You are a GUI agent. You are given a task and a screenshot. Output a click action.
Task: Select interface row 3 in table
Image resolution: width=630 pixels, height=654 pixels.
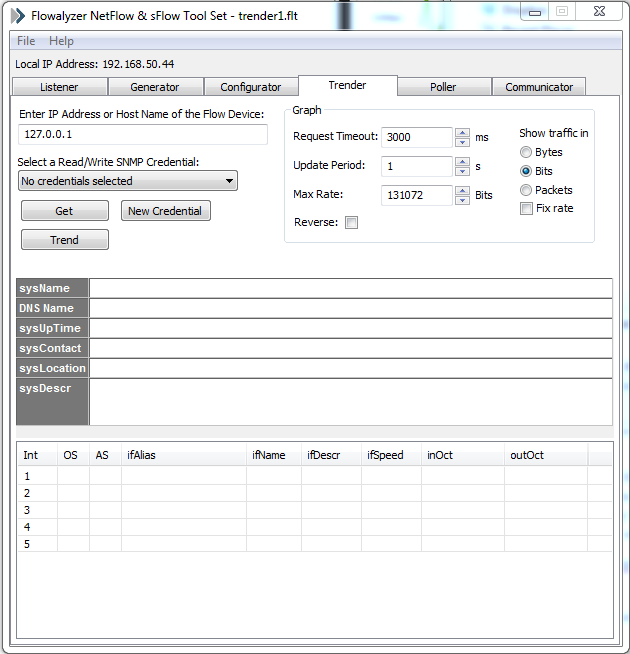coord(315,510)
